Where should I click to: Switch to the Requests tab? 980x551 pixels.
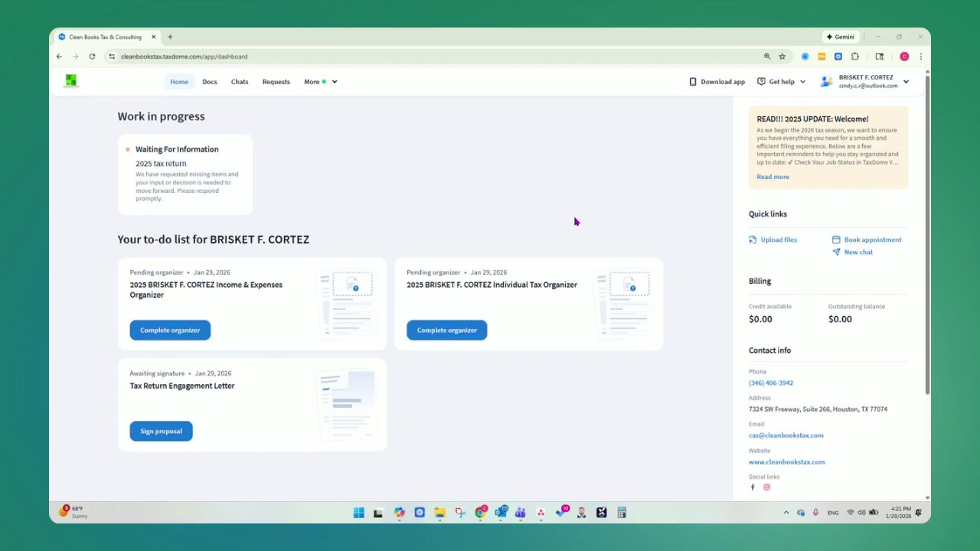pyautogui.click(x=276, y=82)
